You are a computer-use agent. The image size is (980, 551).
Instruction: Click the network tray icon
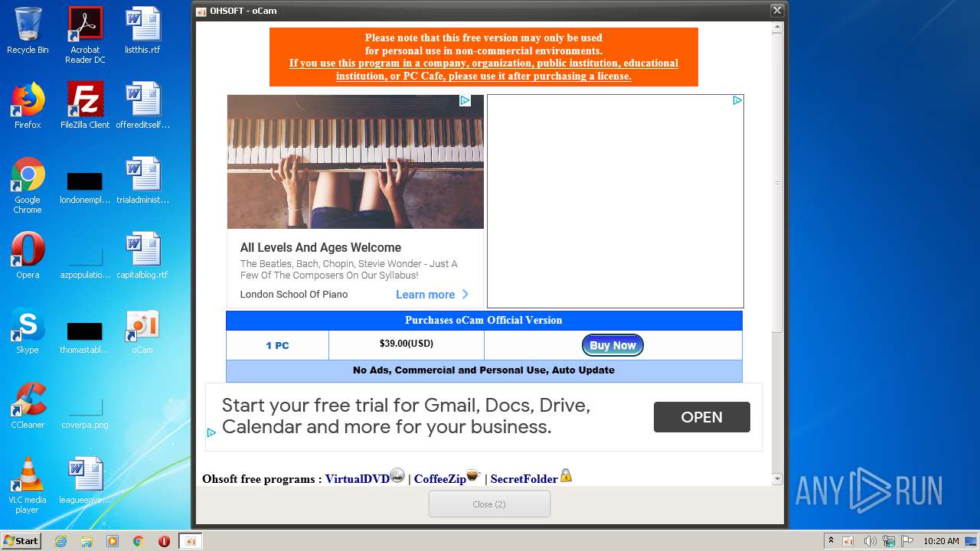(x=889, y=541)
